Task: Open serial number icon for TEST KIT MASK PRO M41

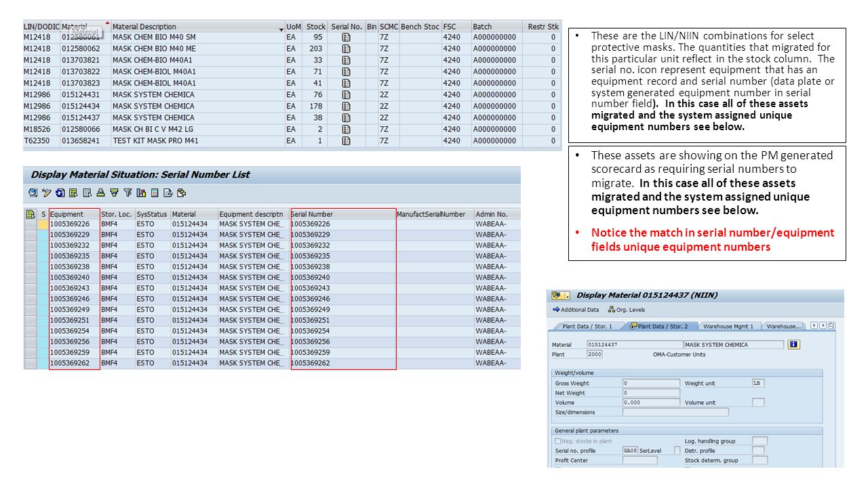Action: 347,141
